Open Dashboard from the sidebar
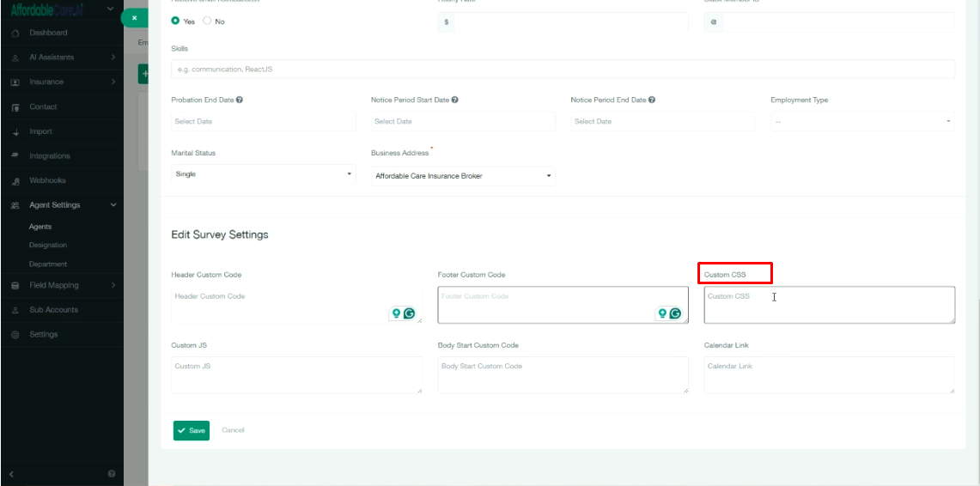The image size is (980, 486). pos(48,33)
